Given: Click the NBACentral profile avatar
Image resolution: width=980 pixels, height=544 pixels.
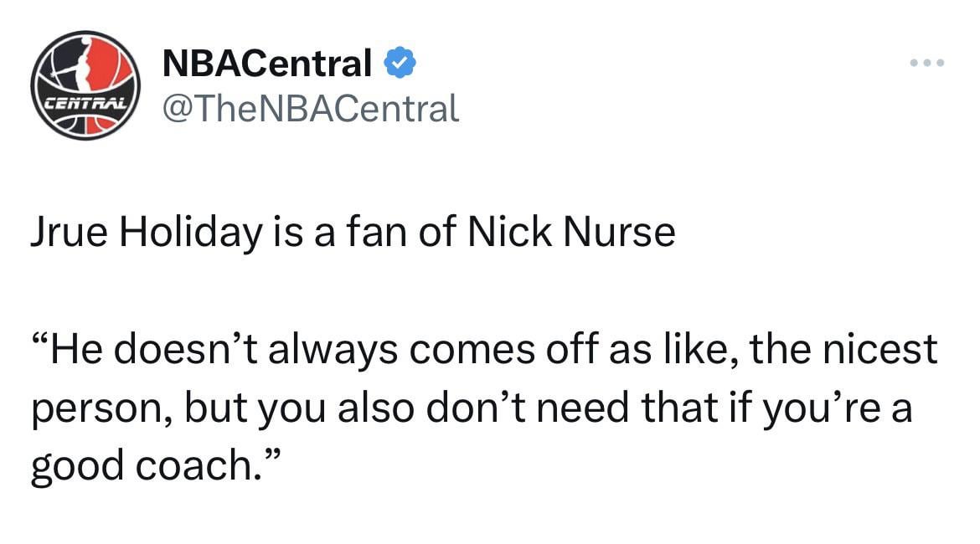Looking at the screenshot, I should 84,85.
